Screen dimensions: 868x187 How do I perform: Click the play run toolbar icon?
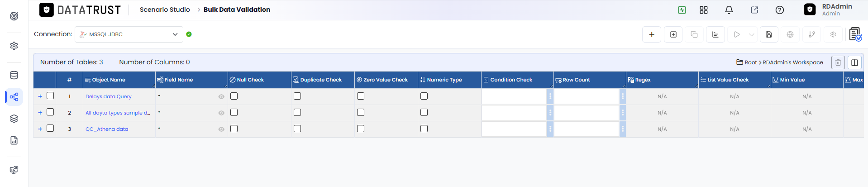pos(737,34)
